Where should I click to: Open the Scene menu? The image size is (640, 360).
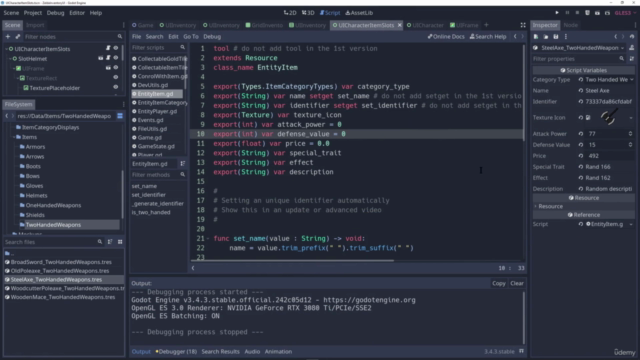click(x=11, y=13)
